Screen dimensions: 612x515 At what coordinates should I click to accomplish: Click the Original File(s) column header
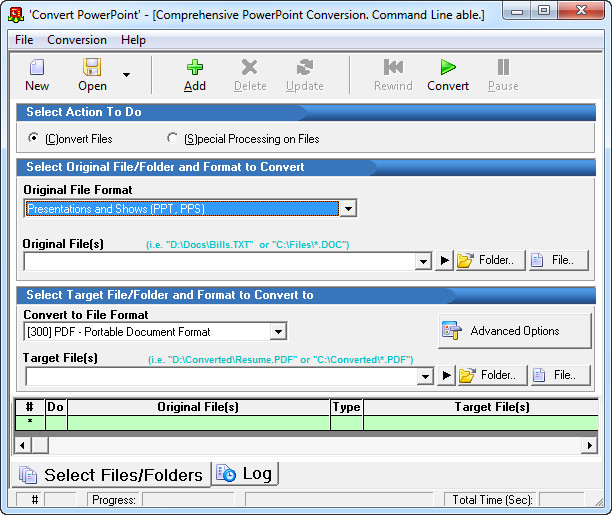(x=198, y=407)
